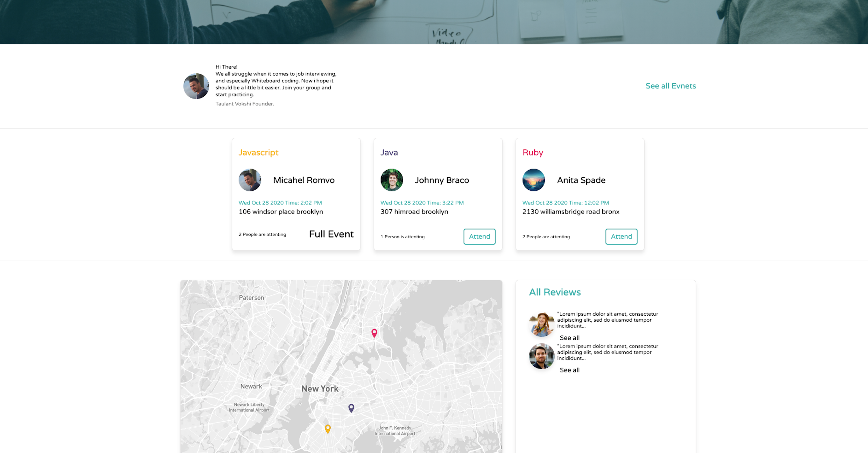
Task: Expand second review with See all
Action: click(x=569, y=370)
